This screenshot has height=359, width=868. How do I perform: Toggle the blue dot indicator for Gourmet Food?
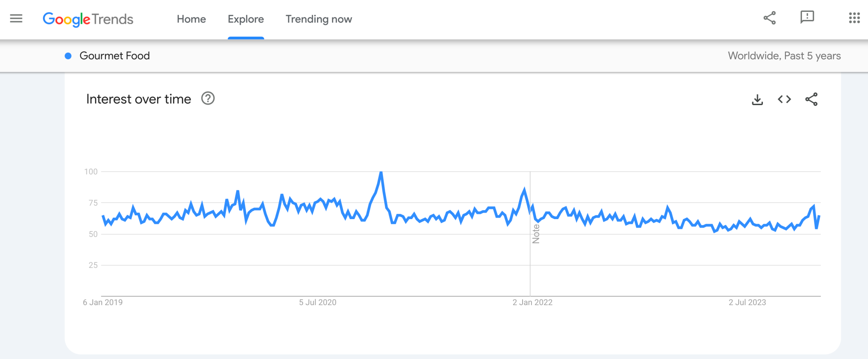(x=68, y=56)
